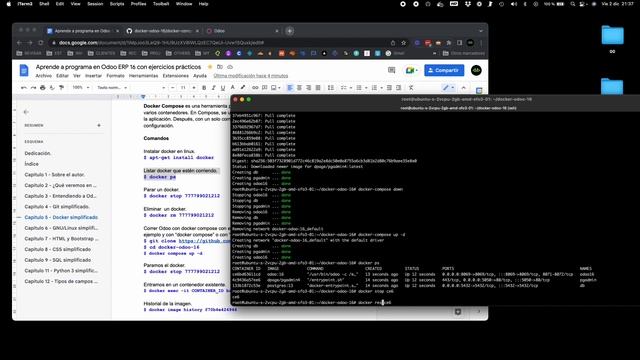
Task: Open the text style dropdown
Action: tap(112, 88)
